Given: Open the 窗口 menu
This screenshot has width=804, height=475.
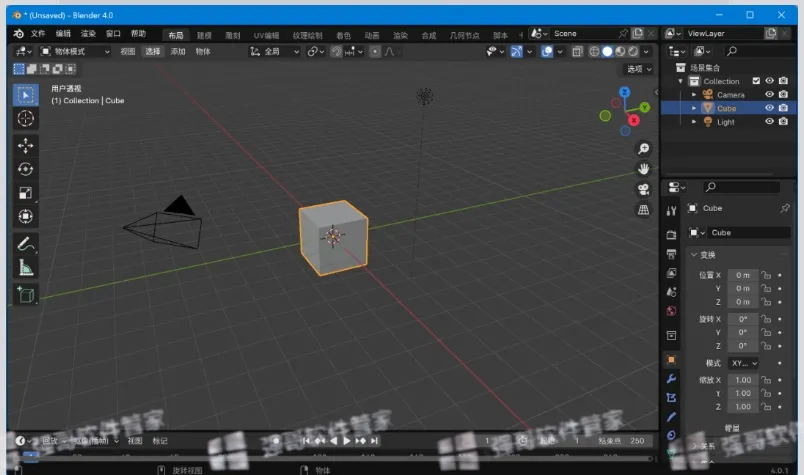Looking at the screenshot, I should coord(113,34).
